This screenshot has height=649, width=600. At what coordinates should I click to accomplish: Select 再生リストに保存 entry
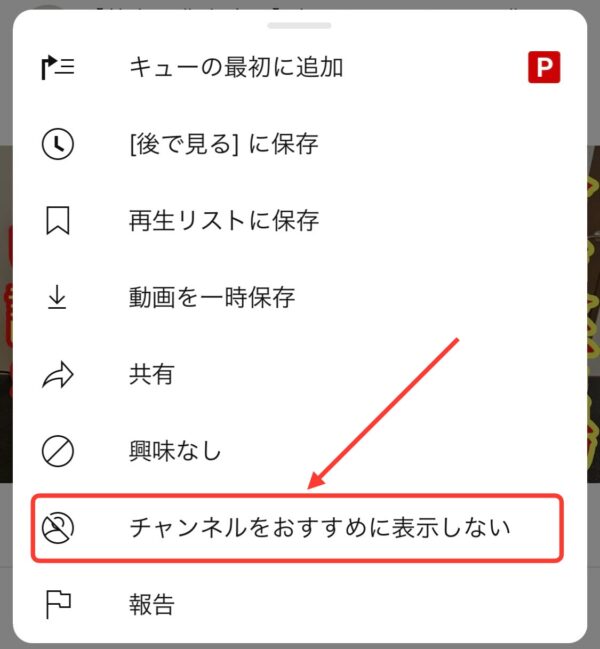coord(299,221)
